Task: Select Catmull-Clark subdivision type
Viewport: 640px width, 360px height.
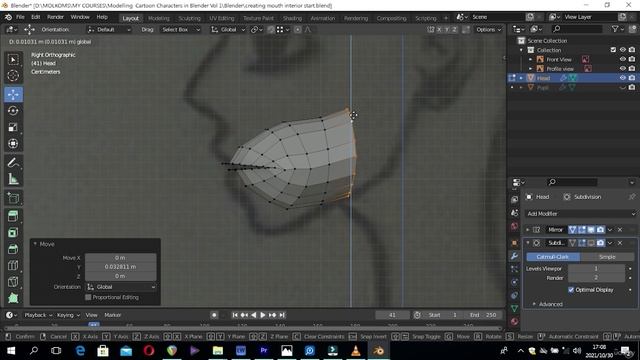Action: point(553,257)
